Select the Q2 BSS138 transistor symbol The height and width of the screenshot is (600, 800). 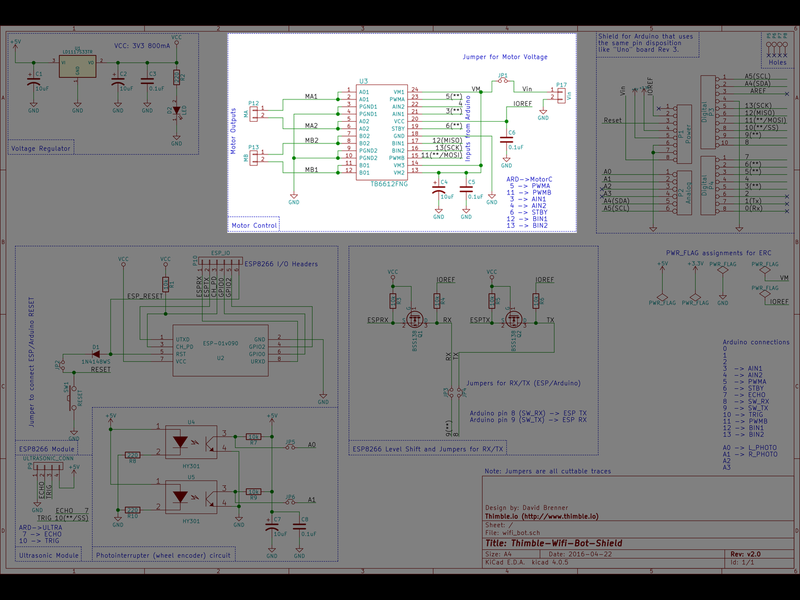[x=515, y=319]
